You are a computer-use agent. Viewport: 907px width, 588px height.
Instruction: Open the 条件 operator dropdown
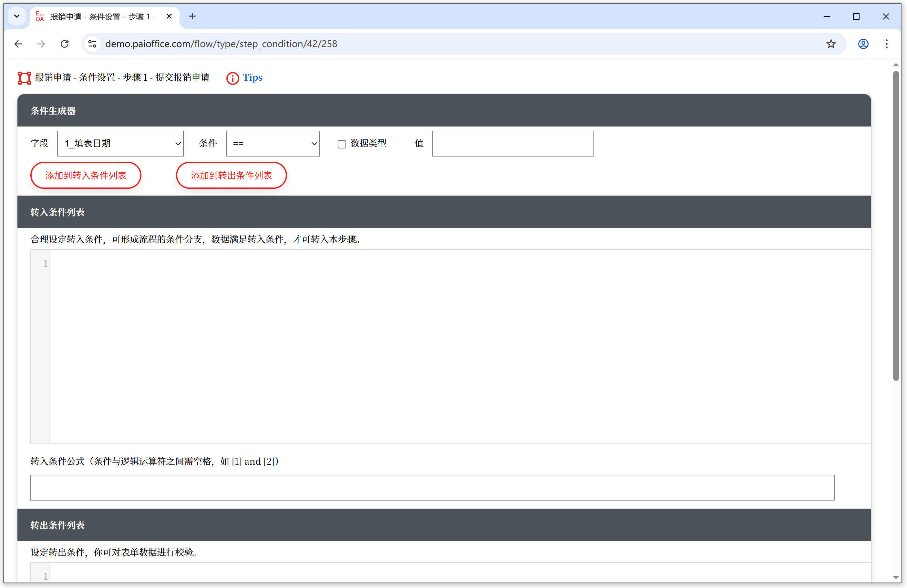click(x=273, y=144)
